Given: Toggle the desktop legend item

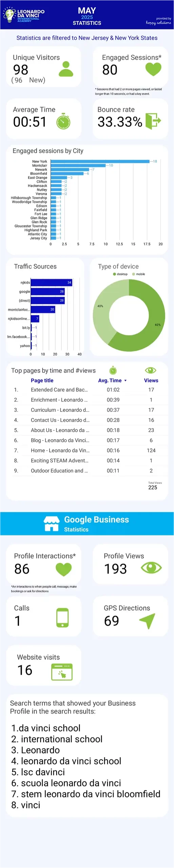Looking at the screenshot, I should (x=120, y=274).
